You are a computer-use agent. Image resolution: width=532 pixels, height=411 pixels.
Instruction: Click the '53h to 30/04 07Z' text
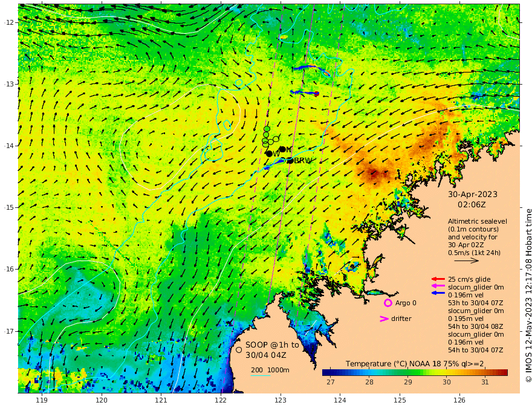point(475,303)
